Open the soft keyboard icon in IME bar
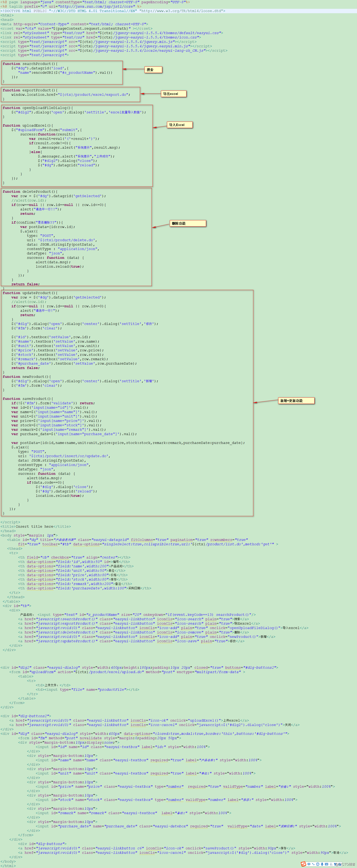The width and height of the screenshot is (357, 868). (326, 864)
